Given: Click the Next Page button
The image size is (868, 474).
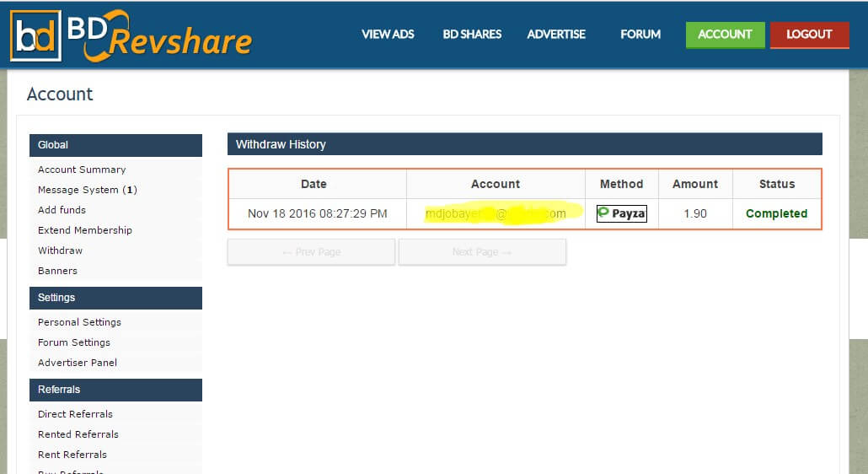Looking at the screenshot, I should [482, 252].
